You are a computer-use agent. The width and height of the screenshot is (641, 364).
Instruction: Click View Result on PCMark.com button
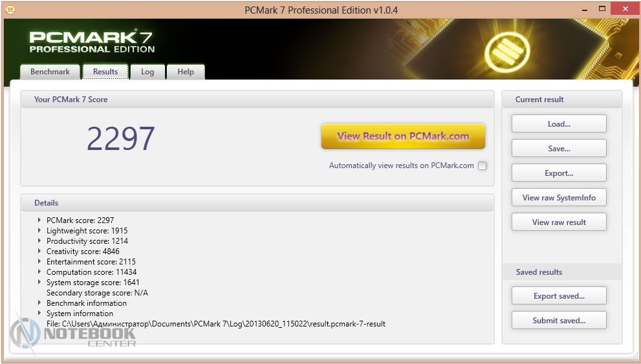pyautogui.click(x=403, y=136)
